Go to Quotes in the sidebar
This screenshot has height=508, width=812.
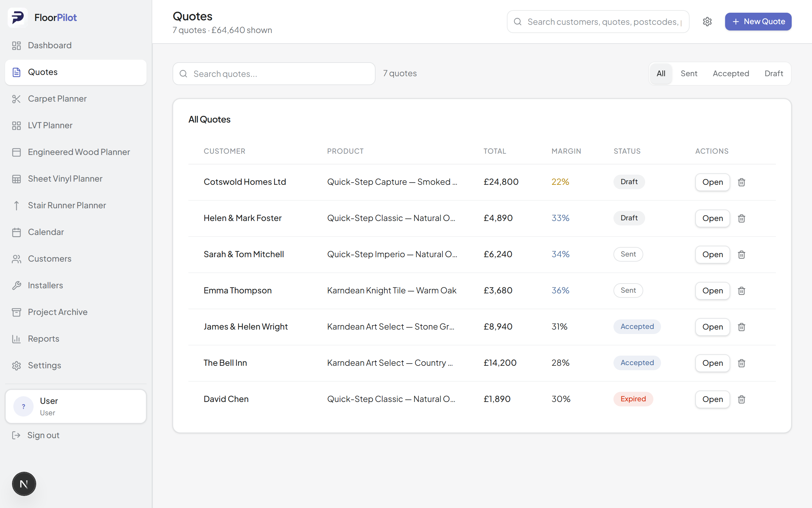tap(76, 72)
